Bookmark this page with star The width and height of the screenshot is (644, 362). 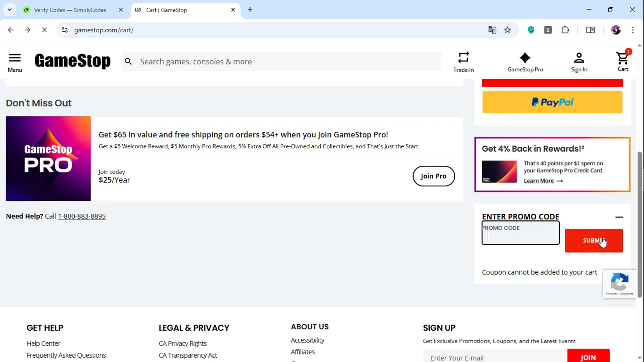point(507,30)
